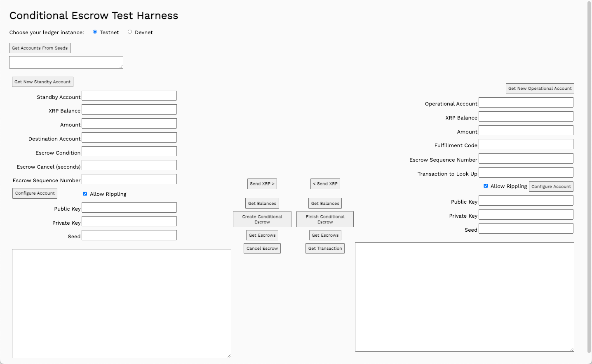Click Get New Standby Account
592x364 pixels.
42,82
